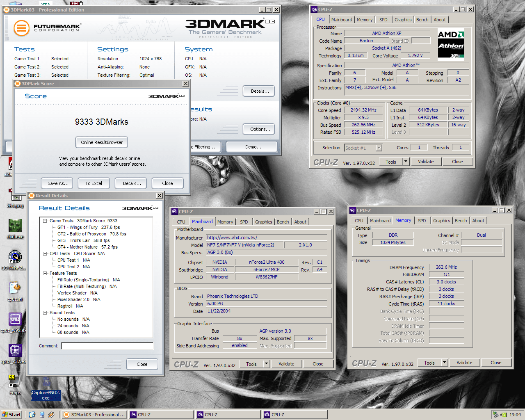This screenshot has width=525, height=420.
Task: Click the top CPU-Z window title icon
Action: (314, 9)
